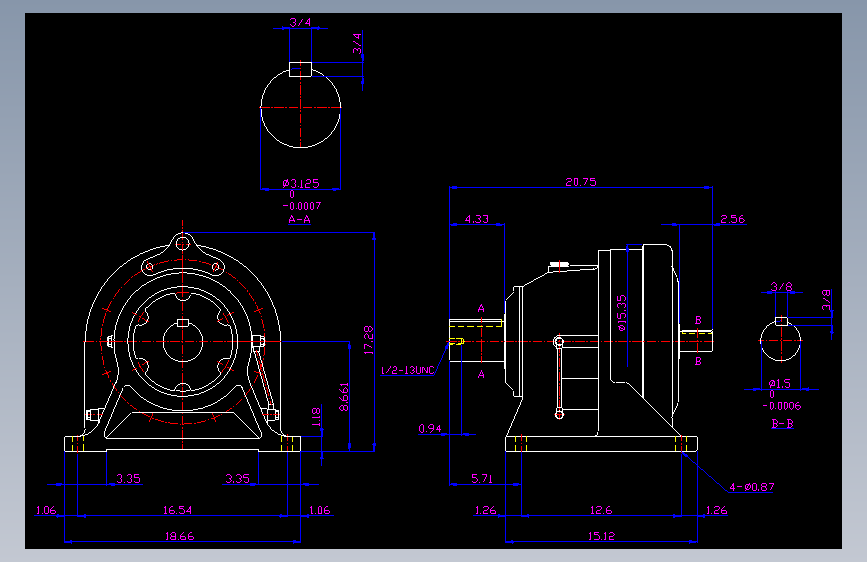867x562 pixels.
Task: Select the ø3.125 shaft diameter text
Action: point(301,183)
